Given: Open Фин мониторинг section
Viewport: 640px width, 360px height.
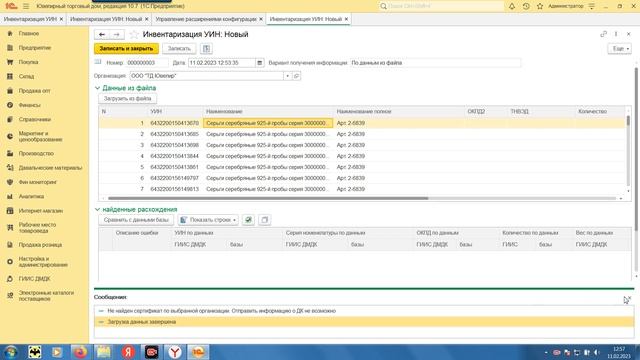Looking at the screenshot, I should [38, 182].
